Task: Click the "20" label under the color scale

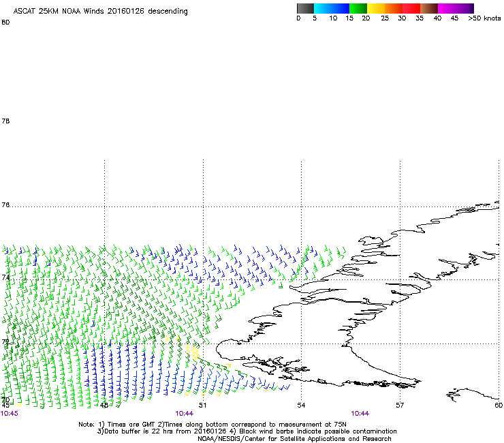Action: click(x=366, y=18)
